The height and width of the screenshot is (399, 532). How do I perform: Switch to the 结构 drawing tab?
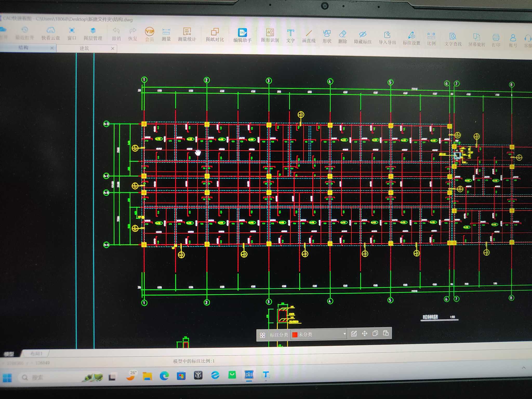click(23, 48)
